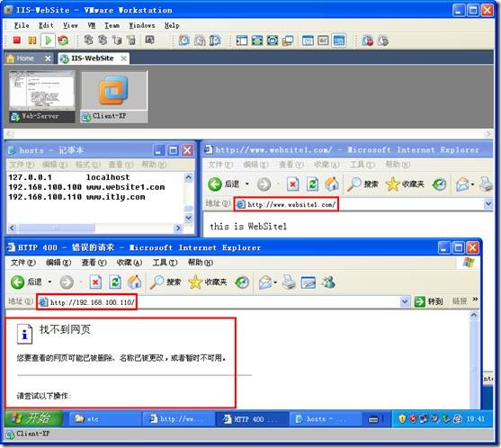Viewport: 501px width, 448px height.
Task: Open the File menu in VMware
Action: click(22, 25)
